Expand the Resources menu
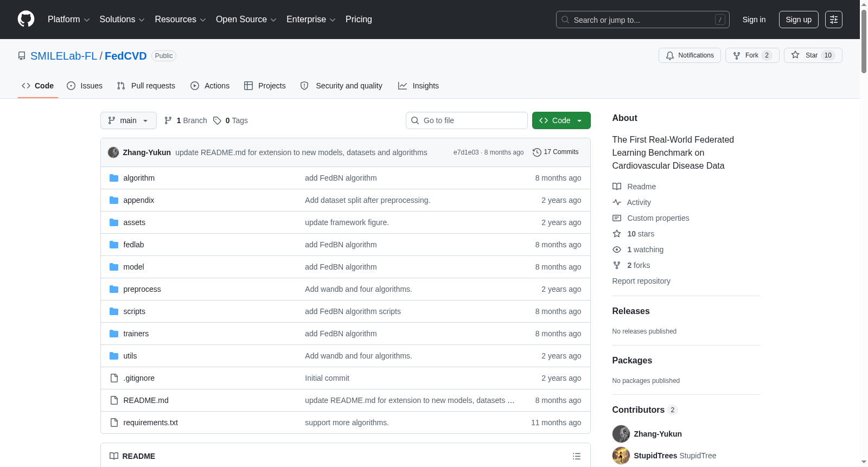868x467 pixels. [x=180, y=20]
